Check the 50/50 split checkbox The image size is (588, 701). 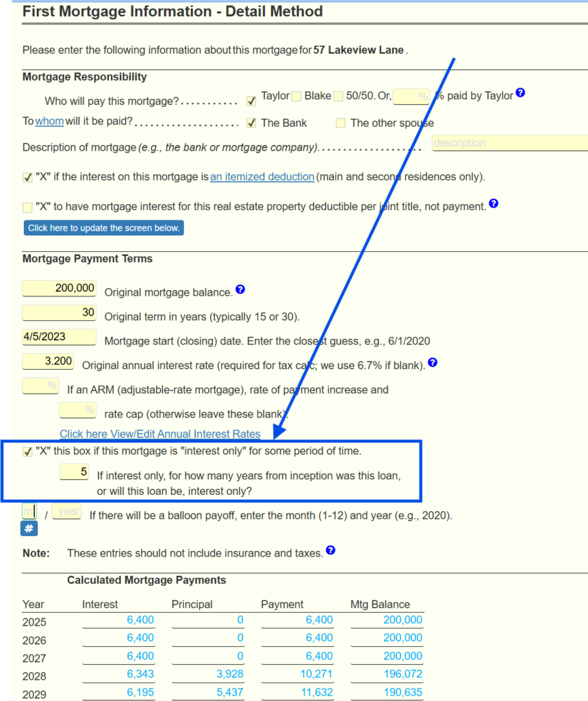click(338, 97)
